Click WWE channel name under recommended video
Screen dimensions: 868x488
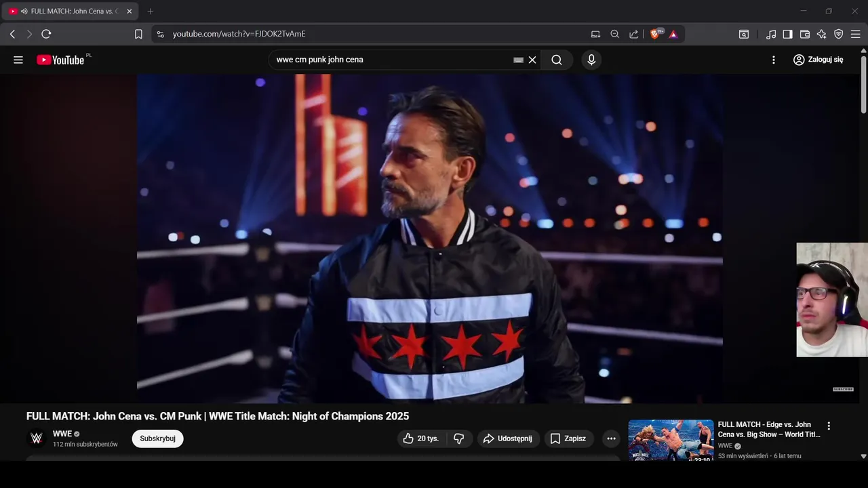[x=725, y=446]
